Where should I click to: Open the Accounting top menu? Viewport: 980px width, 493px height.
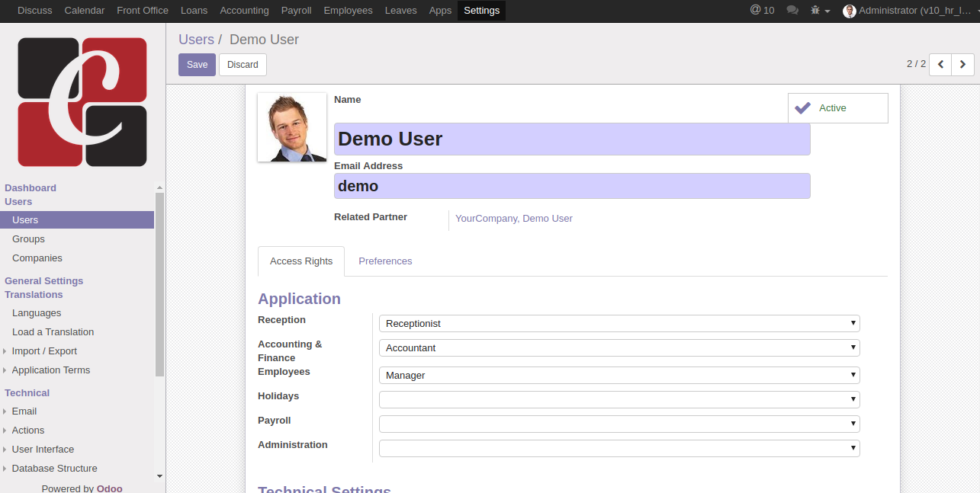[x=244, y=11]
